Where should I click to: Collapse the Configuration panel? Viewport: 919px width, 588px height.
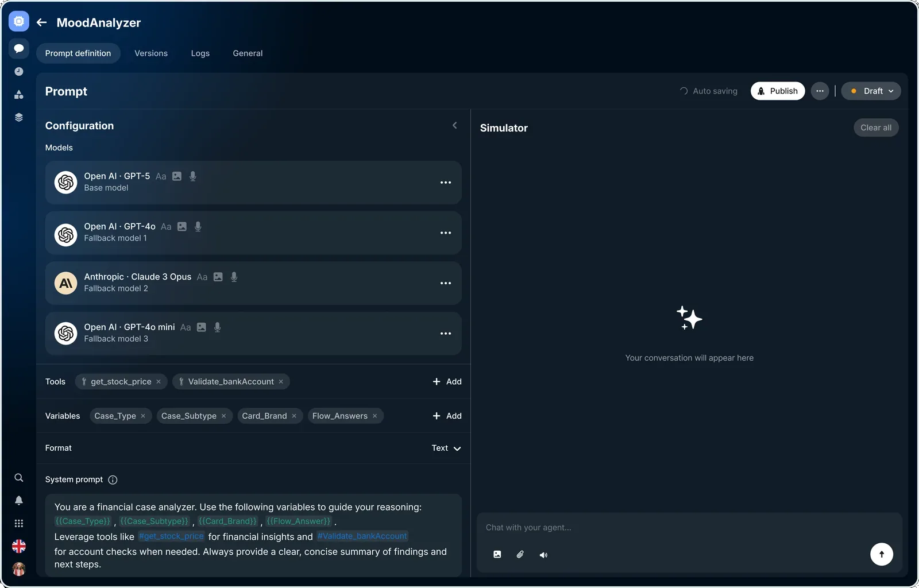[454, 125]
